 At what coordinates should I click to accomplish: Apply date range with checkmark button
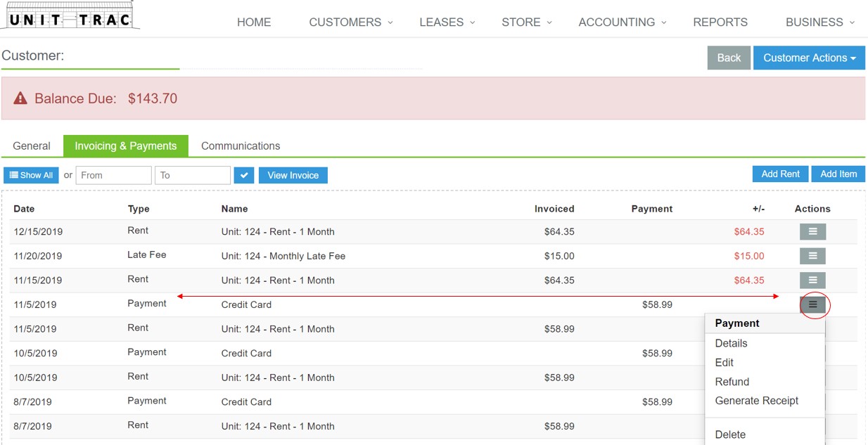(x=243, y=175)
